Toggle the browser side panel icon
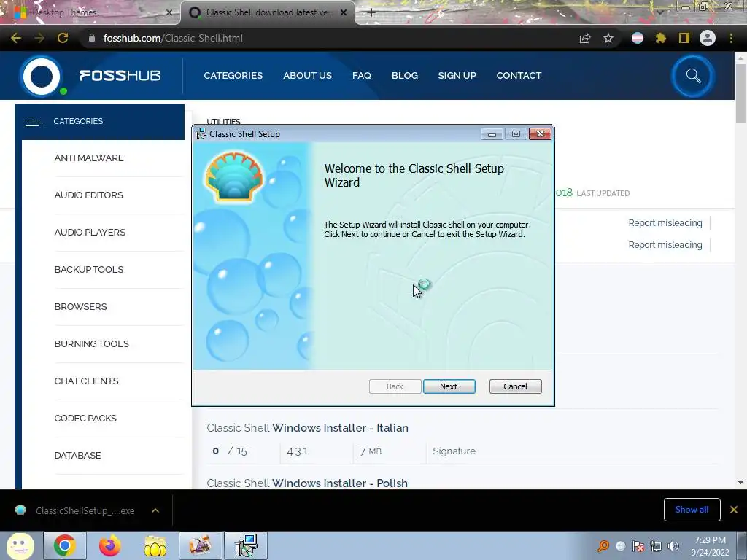 [684, 38]
